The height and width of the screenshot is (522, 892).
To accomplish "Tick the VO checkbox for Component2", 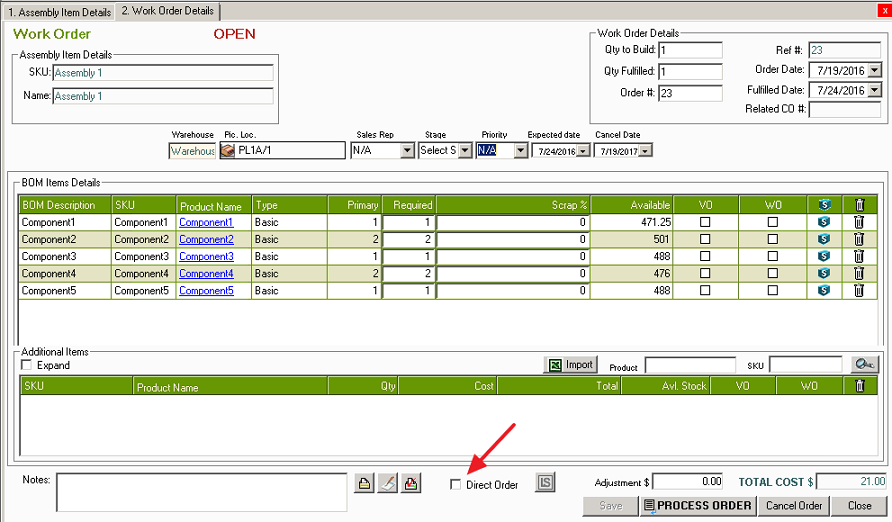I will 705,239.
